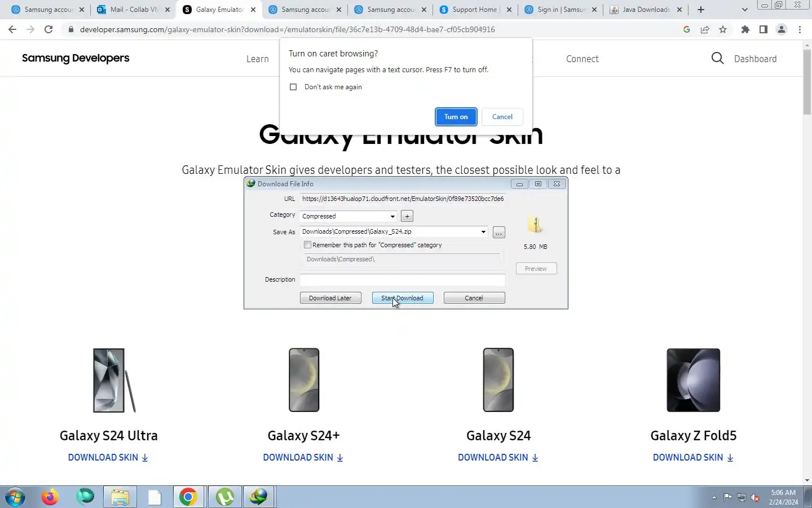Switch to Sign in | Samsung tab
Image resolution: width=812 pixels, height=508 pixels.
(561, 10)
